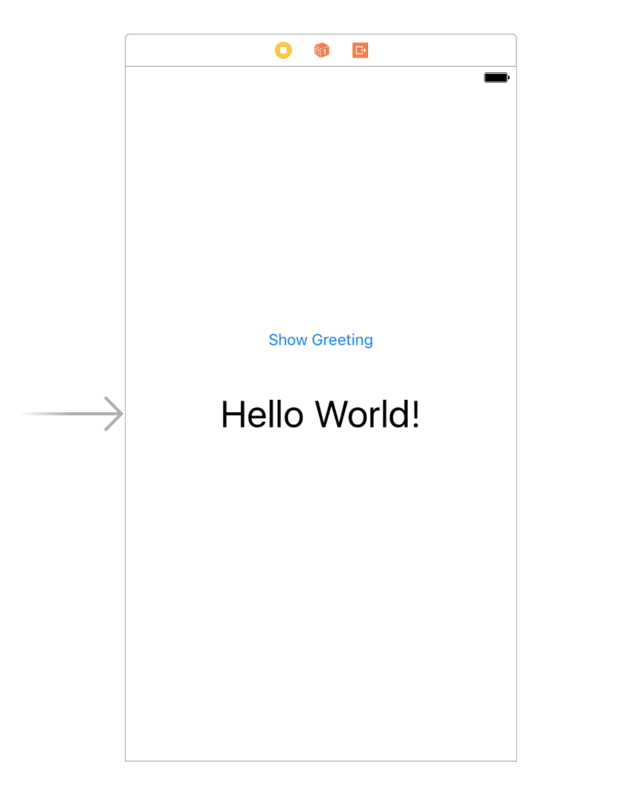Click the orange First Responder cube icon

point(322,51)
